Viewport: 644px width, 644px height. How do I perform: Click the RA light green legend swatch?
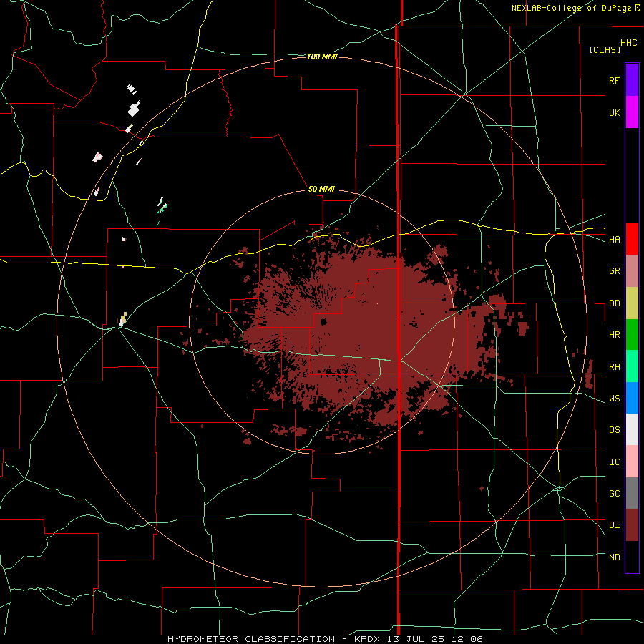[632, 366]
